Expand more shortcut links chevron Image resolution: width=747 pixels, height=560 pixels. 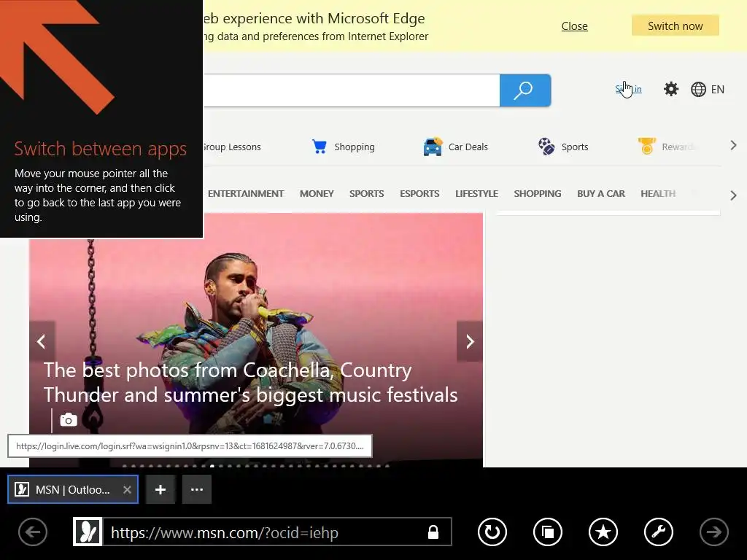click(x=734, y=146)
